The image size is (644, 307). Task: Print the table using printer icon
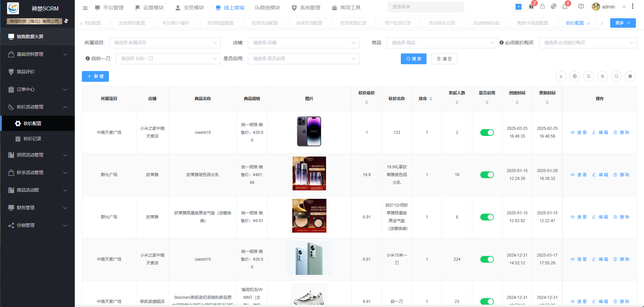(x=575, y=76)
